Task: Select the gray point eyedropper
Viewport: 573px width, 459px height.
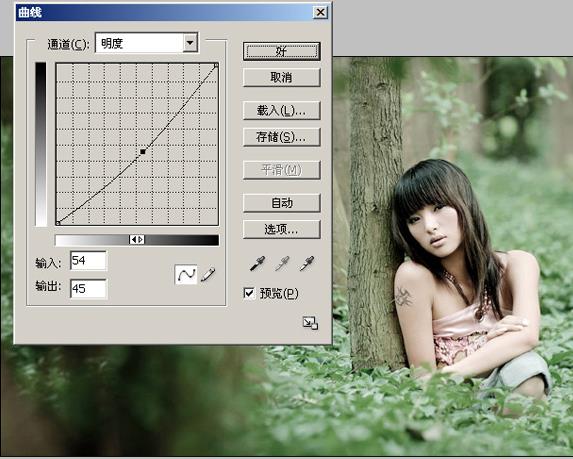Action: (x=282, y=263)
